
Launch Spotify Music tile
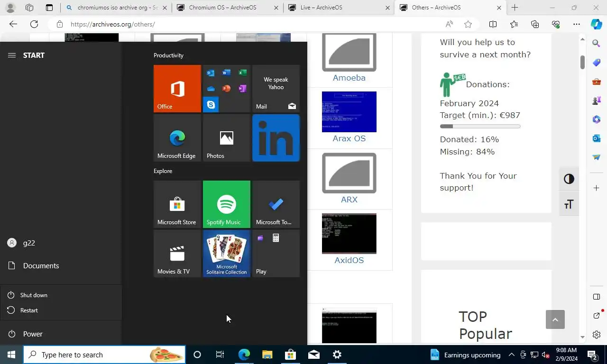pos(227,204)
